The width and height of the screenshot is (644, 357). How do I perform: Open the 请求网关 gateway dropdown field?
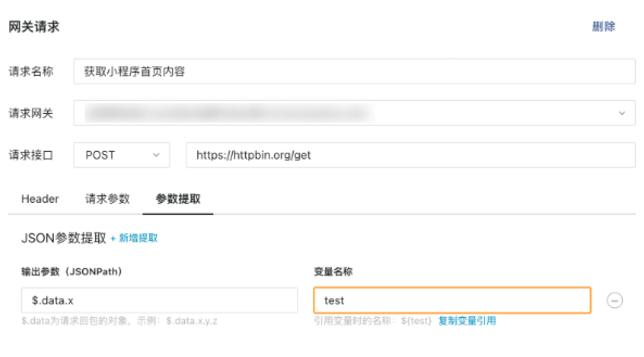click(x=355, y=113)
